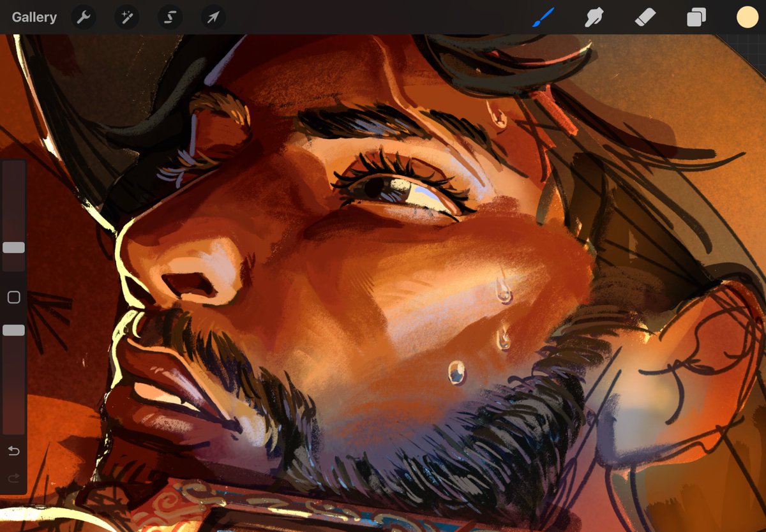Select the Eraser tool
The width and height of the screenshot is (766, 532).
[x=645, y=17]
